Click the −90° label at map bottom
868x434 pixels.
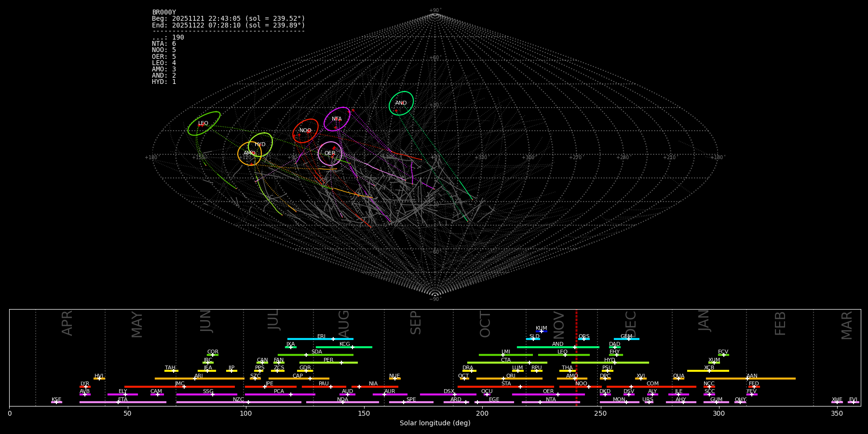point(435,299)
